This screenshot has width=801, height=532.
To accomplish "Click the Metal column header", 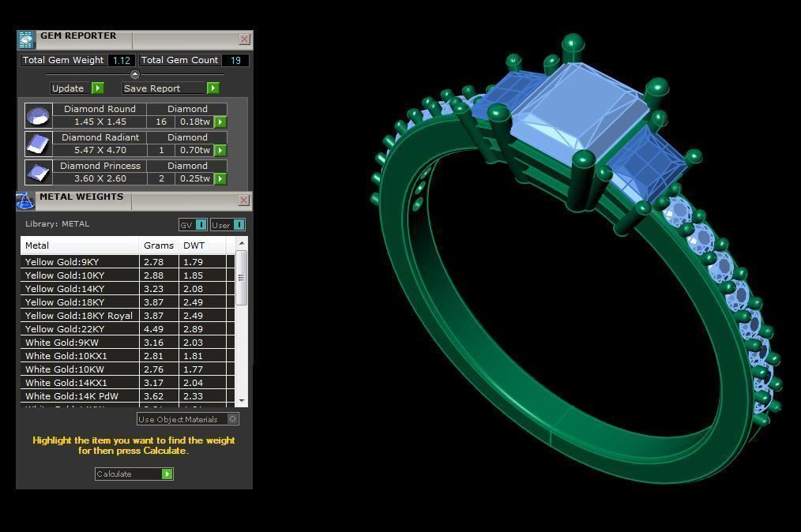I will tap(80, 245).
